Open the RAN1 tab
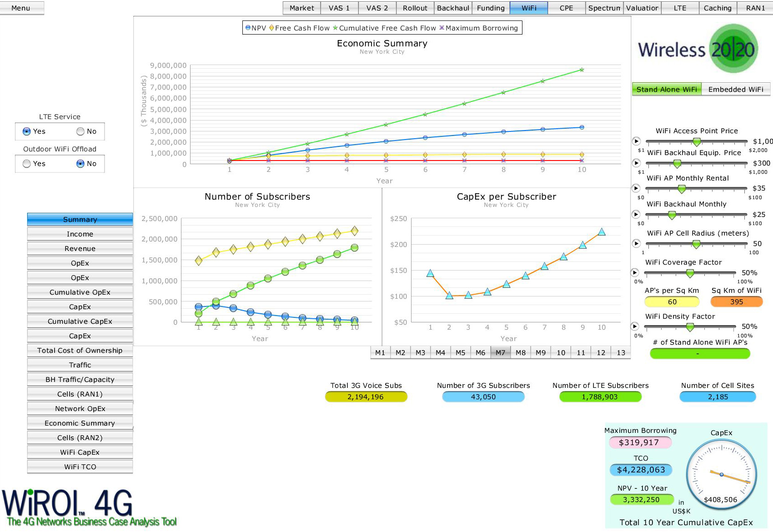773x532 pixels. (x=755, y=8)
